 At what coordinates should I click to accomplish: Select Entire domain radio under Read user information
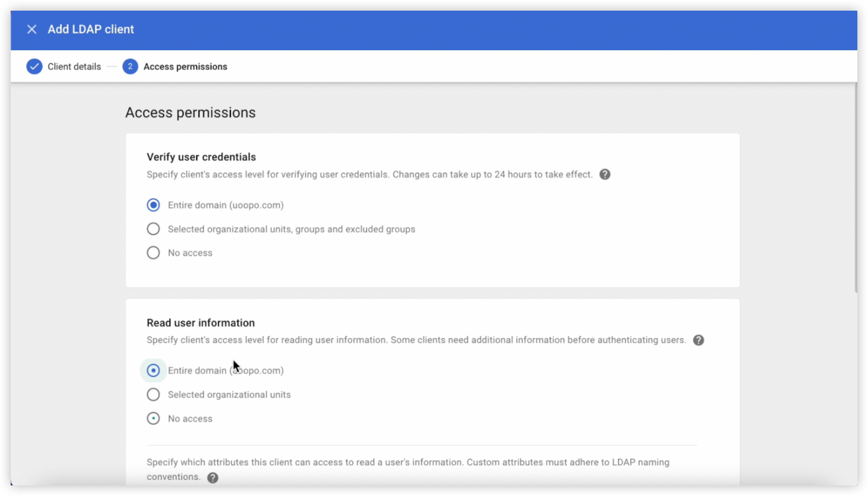point(153,371)
